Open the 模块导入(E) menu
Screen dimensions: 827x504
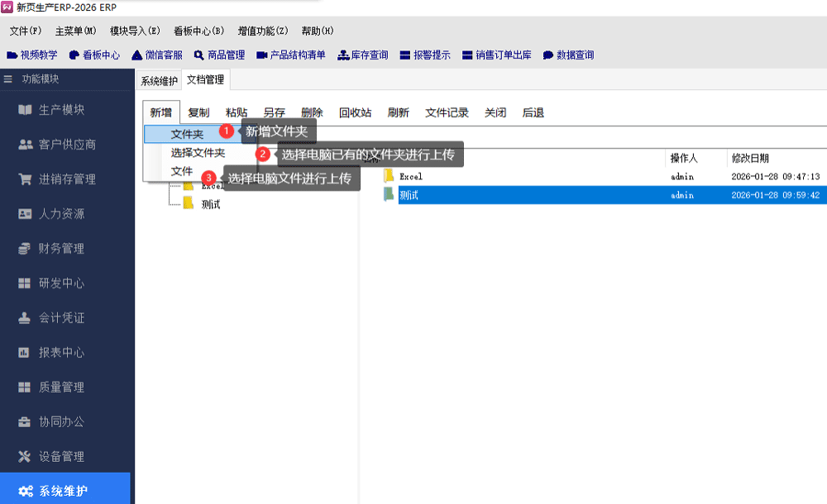point(133,31)
